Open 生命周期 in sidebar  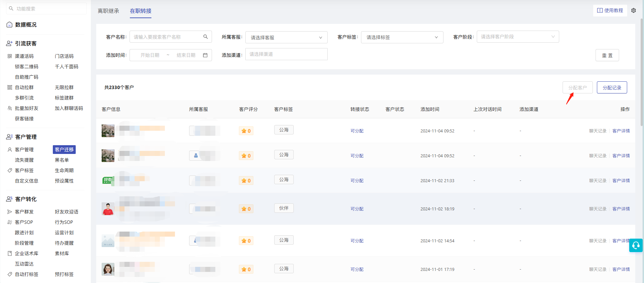[64, 170]
